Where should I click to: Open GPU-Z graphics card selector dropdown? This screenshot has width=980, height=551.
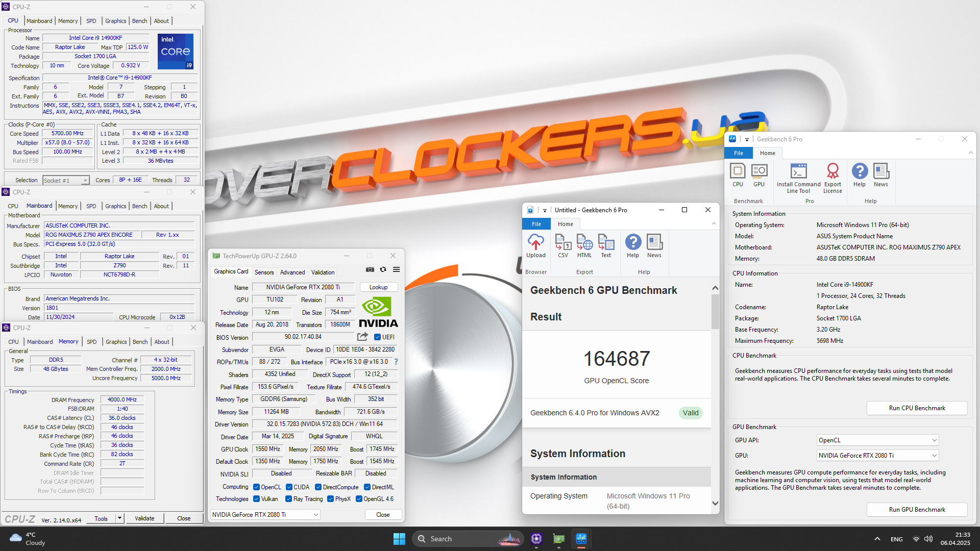click(265, 515)
